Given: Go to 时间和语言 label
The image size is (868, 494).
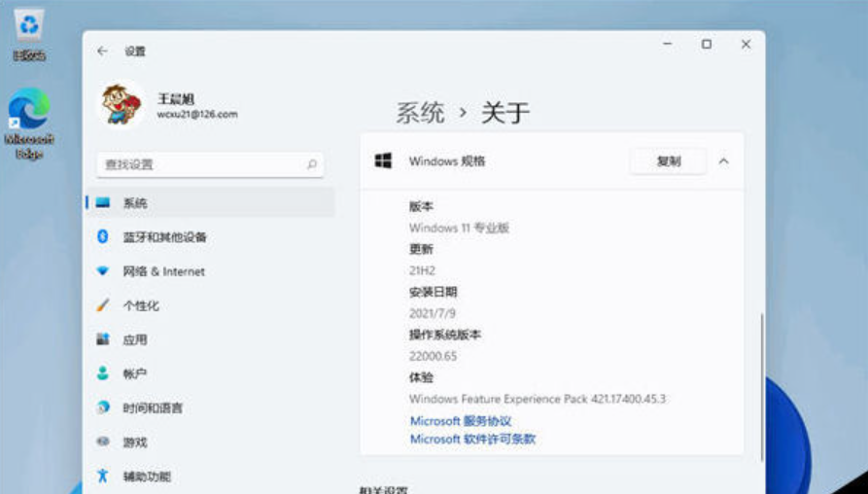Looking at the screenshot, I should (x=153, y=408).
